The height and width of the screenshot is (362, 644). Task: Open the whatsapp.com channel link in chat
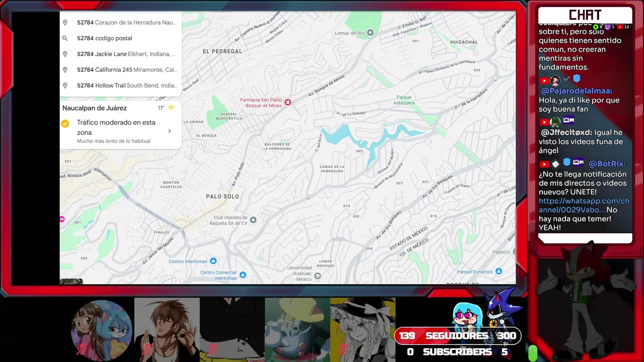(x=584, y=205)
